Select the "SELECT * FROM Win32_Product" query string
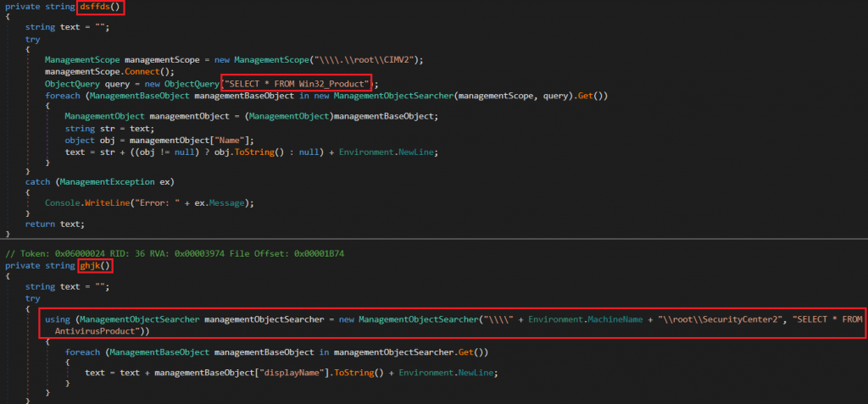Image resolution: width=868 pixels, height=404 pixels. [x=298, y=83]
